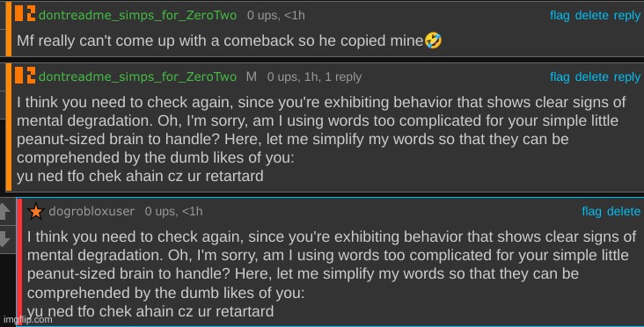Click the orange star icon beside dogrobloxuser
The width and height of the screenshot is (644, 327).
pos(36,211)
